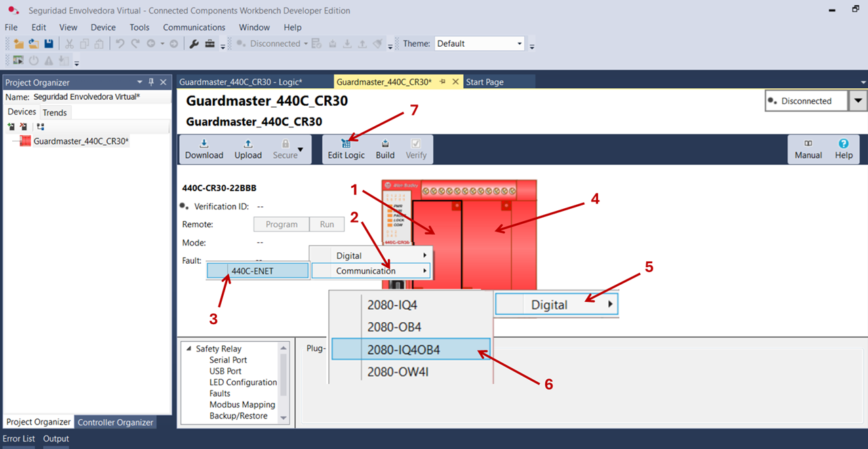Click the warning triangle toolbar icon
The width and height of the screenshot is (868, 449).
pos(49,60)
